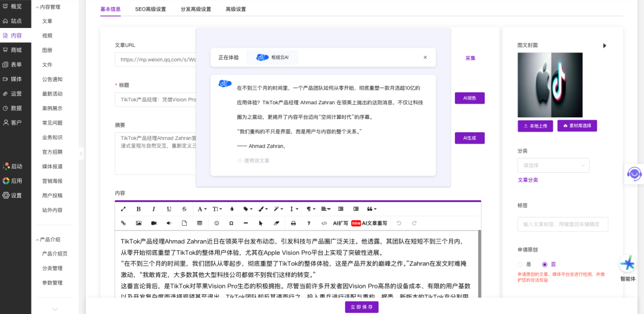Image resolution: width=644 pixels, height=314 pixels.
Task: Click the 本地上传 upload button
Action: point(535,126)
